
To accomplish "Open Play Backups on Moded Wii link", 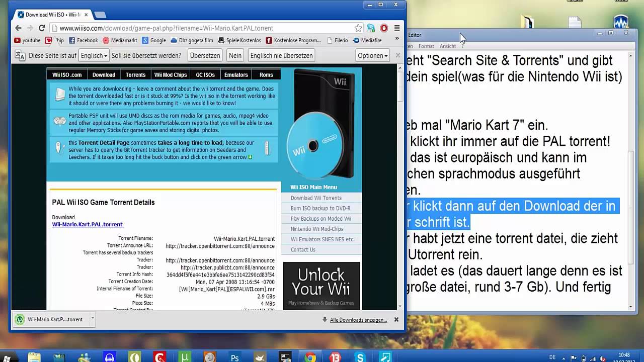I will tap(321, 219).
